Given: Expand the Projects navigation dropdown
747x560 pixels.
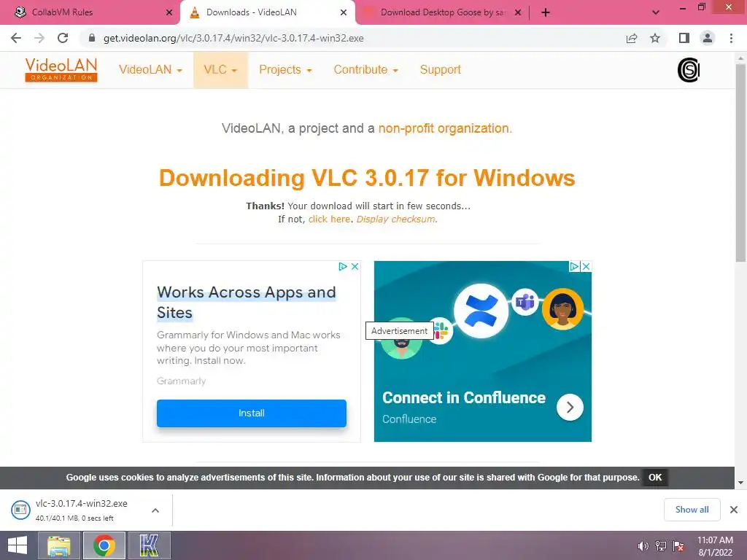Looking at the screenshot, I should pos(285,69).
